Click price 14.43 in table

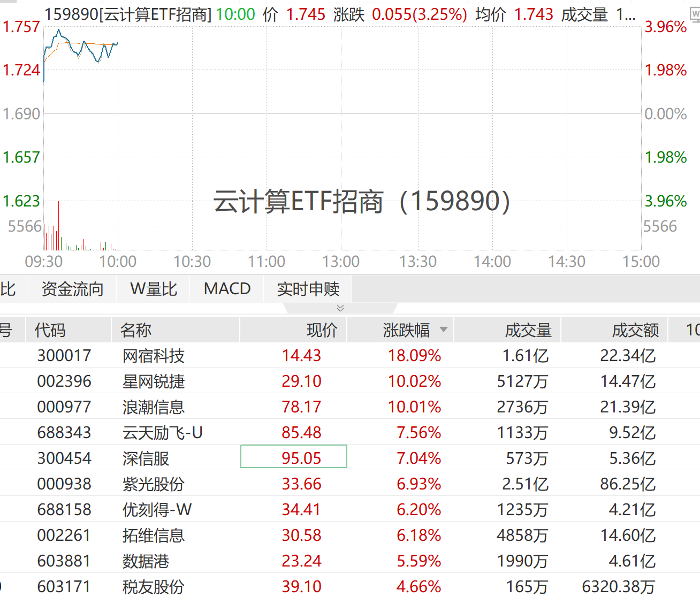(301, 356)
